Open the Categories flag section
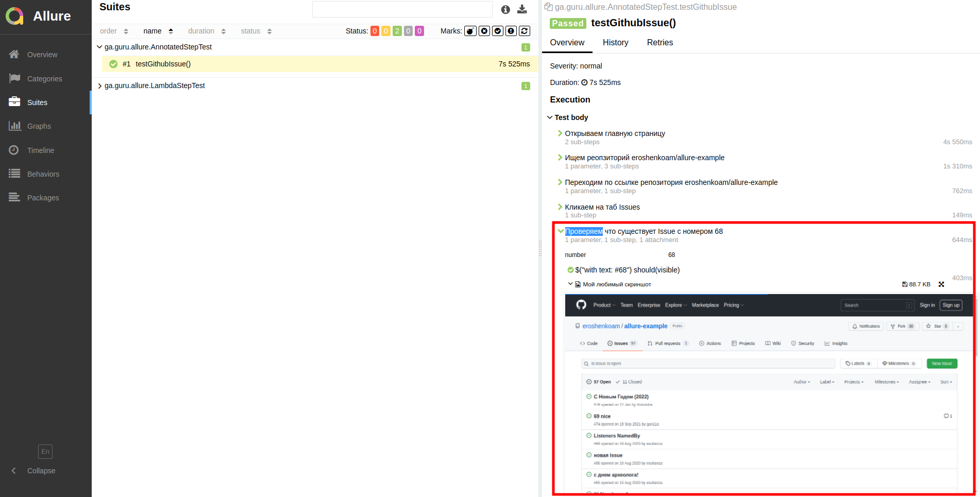Screen dimensions: 980x497 (x=45, y=79)
